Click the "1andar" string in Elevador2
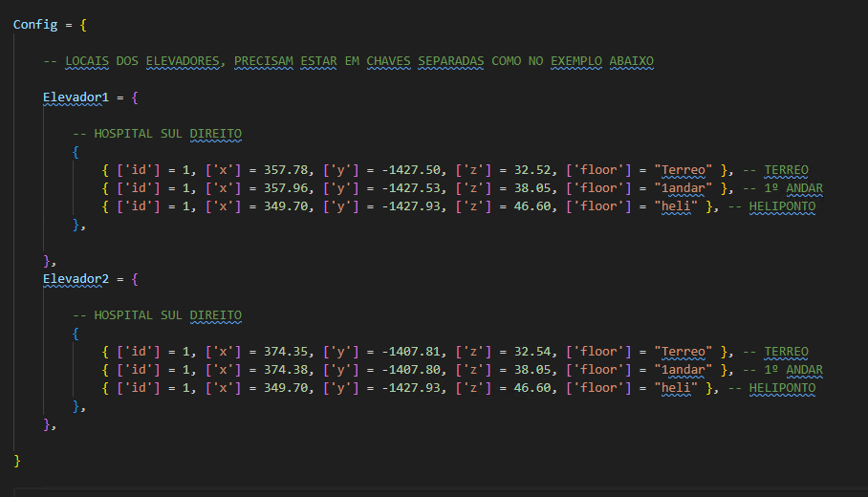 [x=684, y=370]
